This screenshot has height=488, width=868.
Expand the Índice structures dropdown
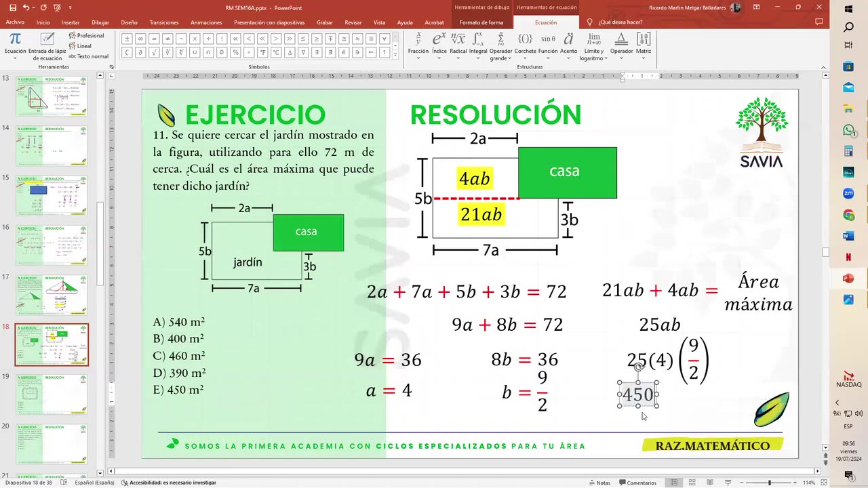pyautogui.click(x=439, y=45)
